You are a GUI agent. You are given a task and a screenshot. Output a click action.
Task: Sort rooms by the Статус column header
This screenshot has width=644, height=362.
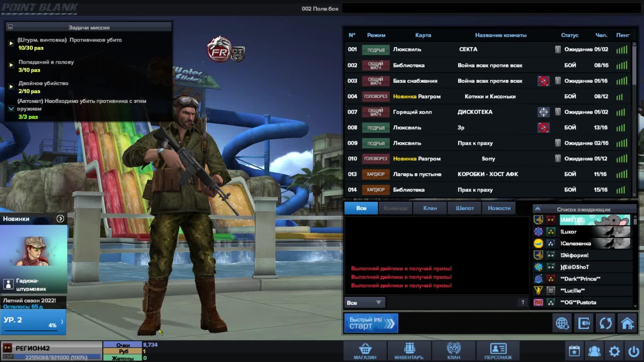(x=570, y=35)
